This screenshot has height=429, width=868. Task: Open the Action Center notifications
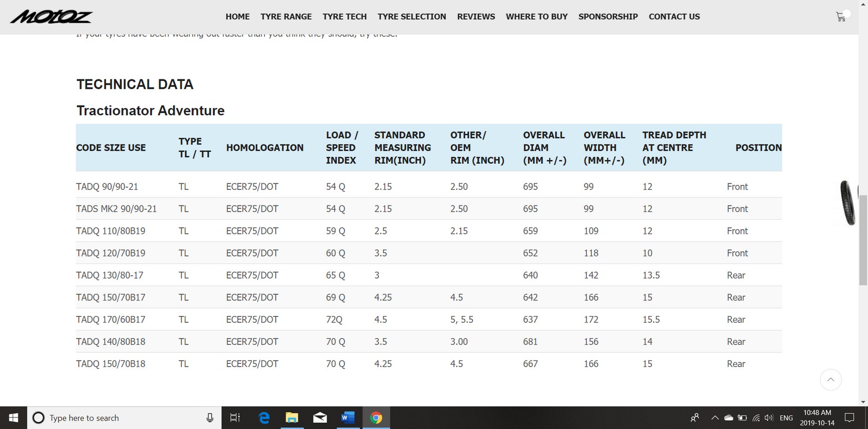[x=849, y=418]
